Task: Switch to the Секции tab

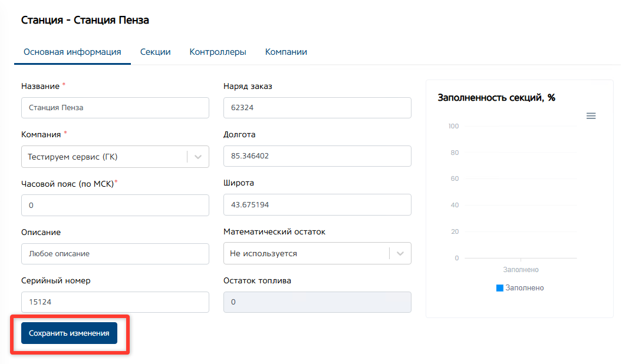Action: (x=155, y=52)
